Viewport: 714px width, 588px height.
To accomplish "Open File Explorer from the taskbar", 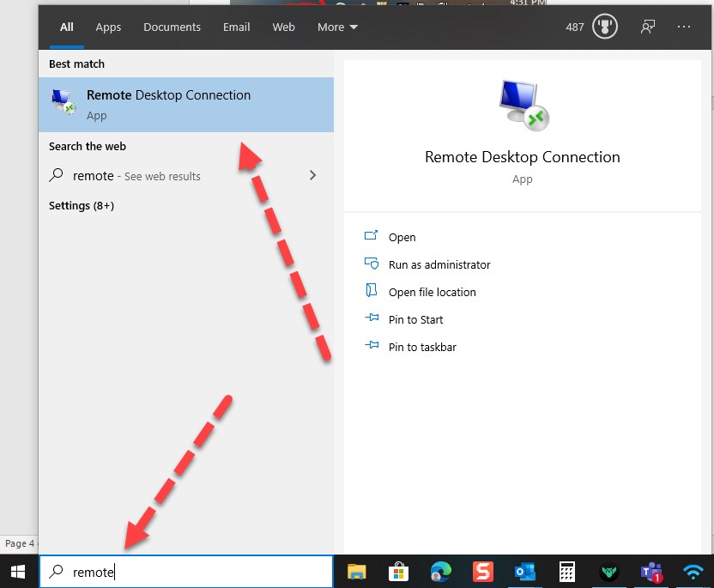I will point(356,572).
